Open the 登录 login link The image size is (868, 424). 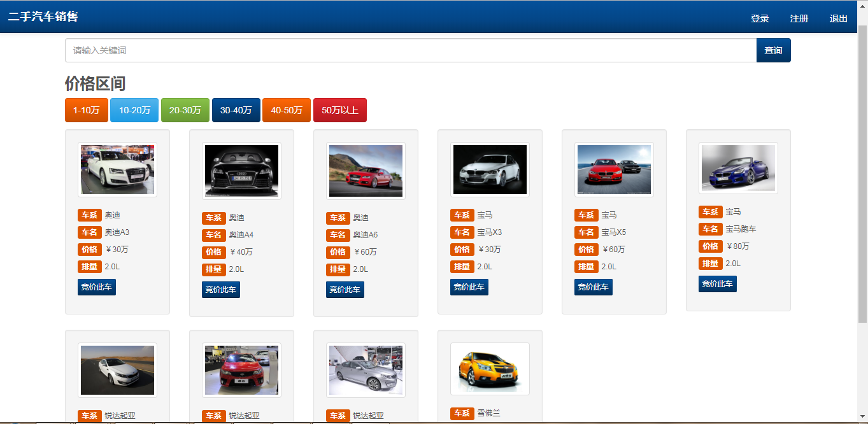760,18
